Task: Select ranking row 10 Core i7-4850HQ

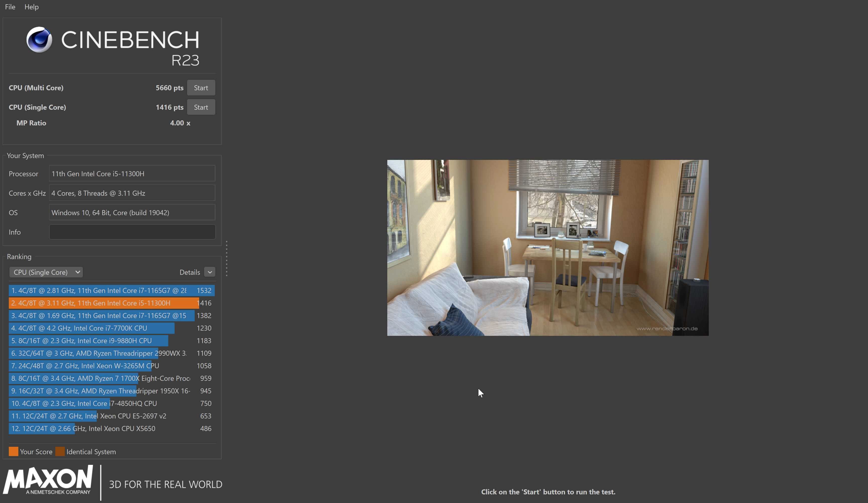Action: tap(112, 404)
